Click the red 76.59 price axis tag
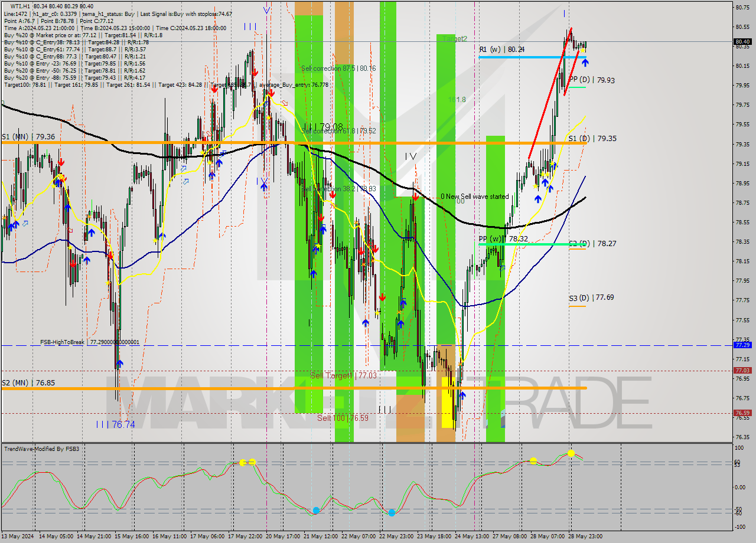756x543 pixels. pos(742,413)
